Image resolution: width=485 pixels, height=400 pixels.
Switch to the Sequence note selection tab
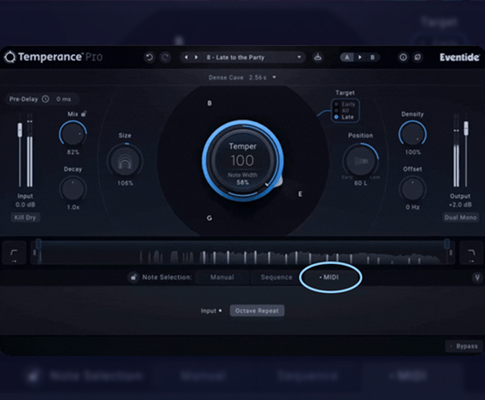point(276,277)
